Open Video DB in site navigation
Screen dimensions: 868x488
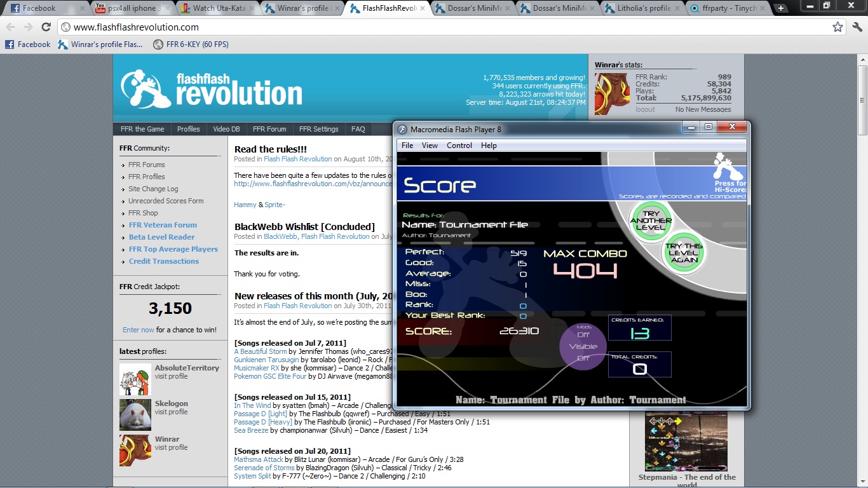226,129
